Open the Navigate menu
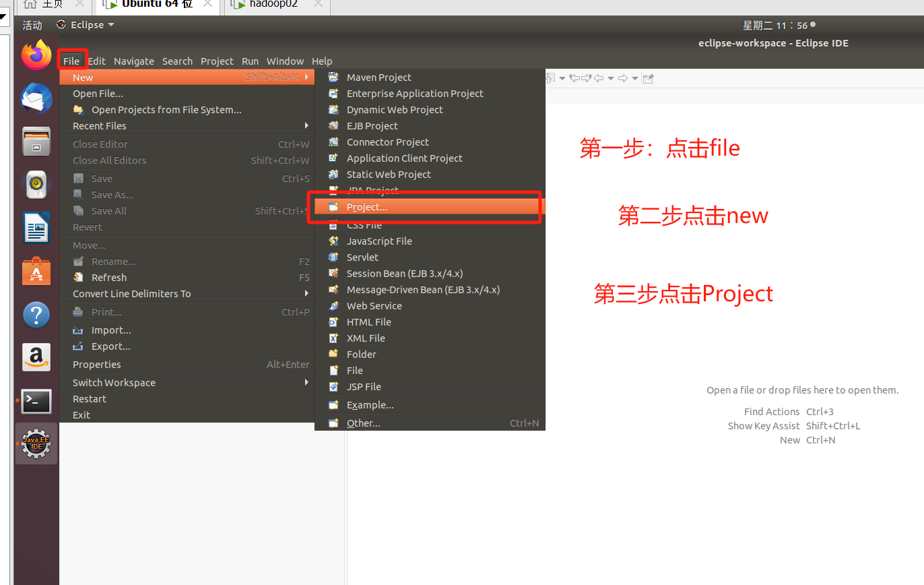This screenshot has height=585, width=924. (134, 61)
